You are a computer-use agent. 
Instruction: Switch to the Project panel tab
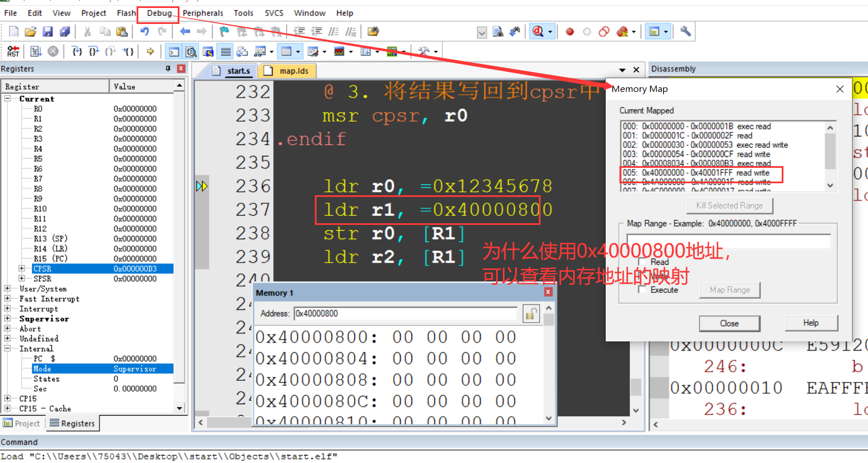click(x=22, y=423)
